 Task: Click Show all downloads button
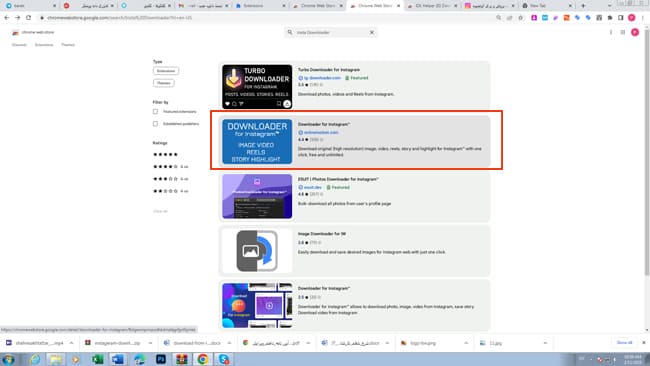624,343
